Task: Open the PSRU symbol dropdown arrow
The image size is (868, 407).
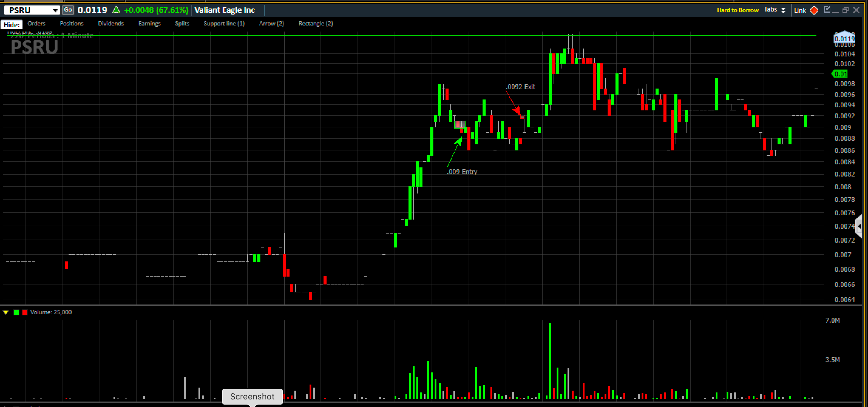Action: [x=55, y=10]
